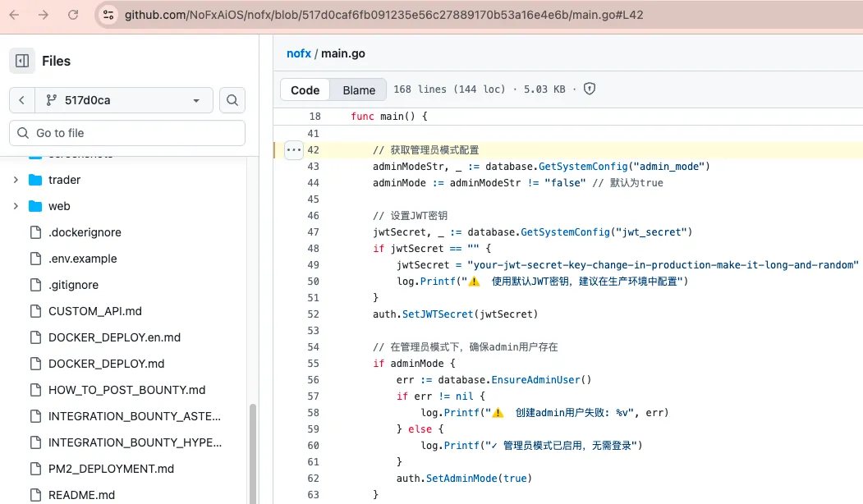Open the .env.example file
863x504 pixels.
(x=82, y=259)
